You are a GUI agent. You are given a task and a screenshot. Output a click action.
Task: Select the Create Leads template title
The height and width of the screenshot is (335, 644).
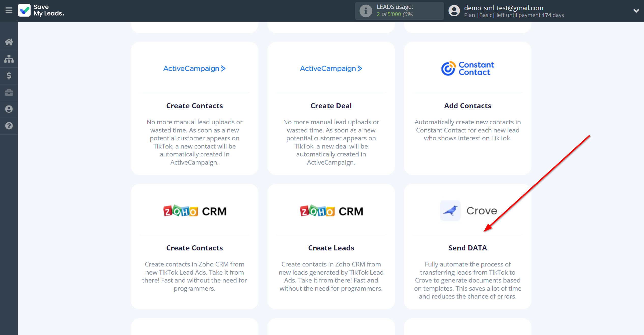click(331, 248)
